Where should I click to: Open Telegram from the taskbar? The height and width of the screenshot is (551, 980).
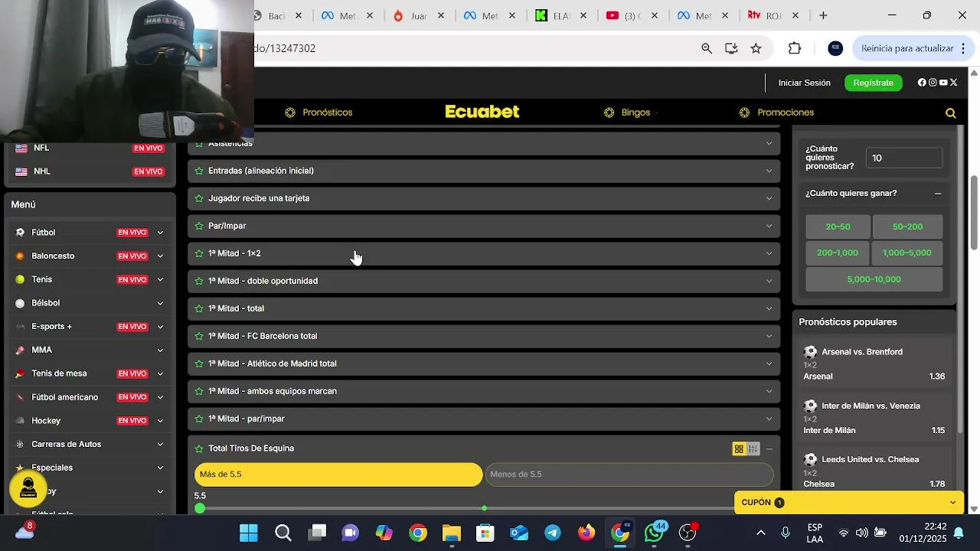553,533
